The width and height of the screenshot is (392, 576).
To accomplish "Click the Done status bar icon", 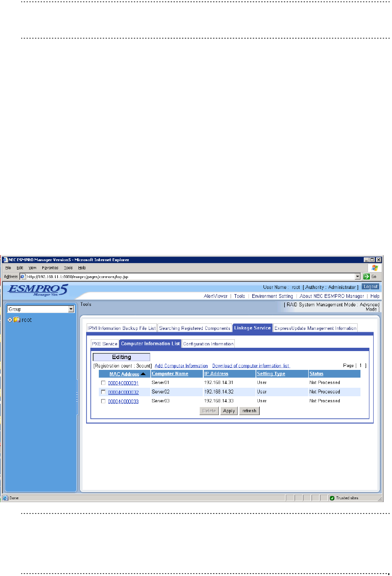I will click(x=5, y=498).
